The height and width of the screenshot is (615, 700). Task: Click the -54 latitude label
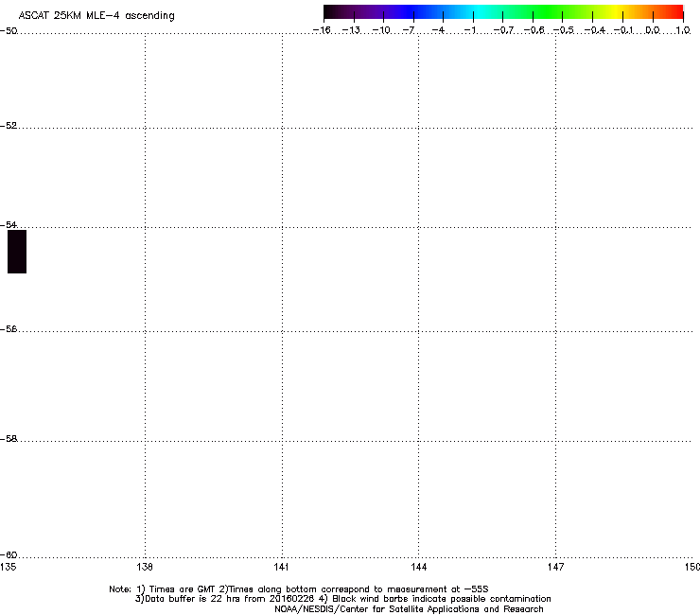9,224
